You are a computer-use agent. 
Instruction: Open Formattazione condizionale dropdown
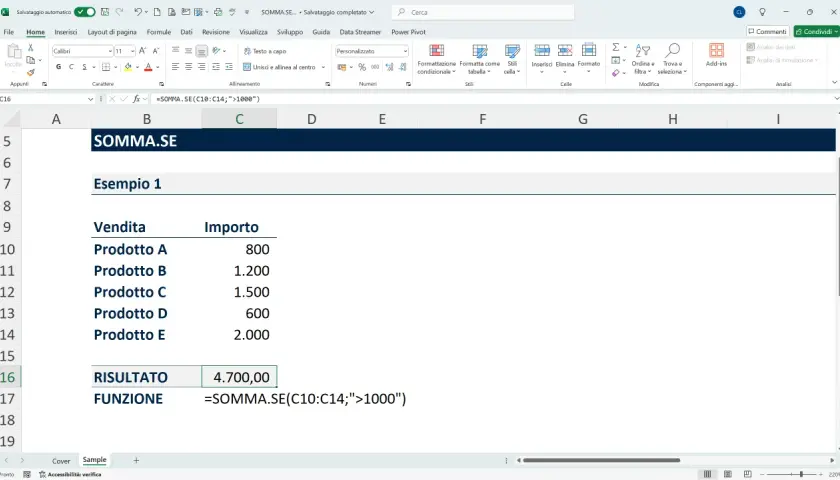click(437, 59)
